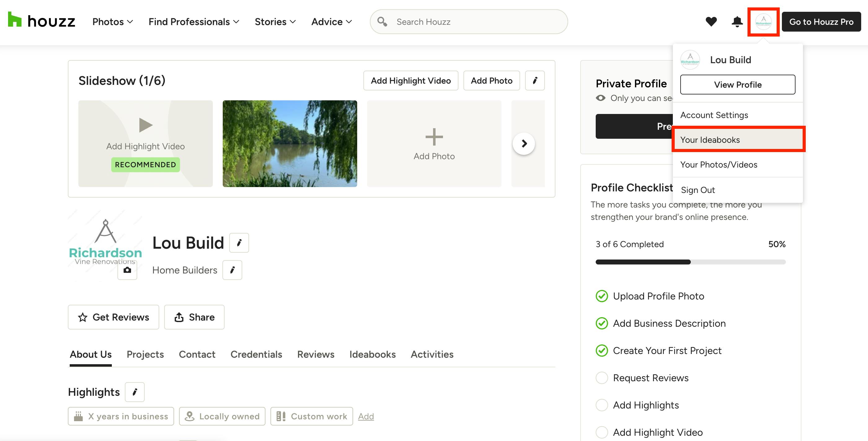Edit Highlights section pencil icon
This screenshot has height=441, width=868.
point(134,392)
